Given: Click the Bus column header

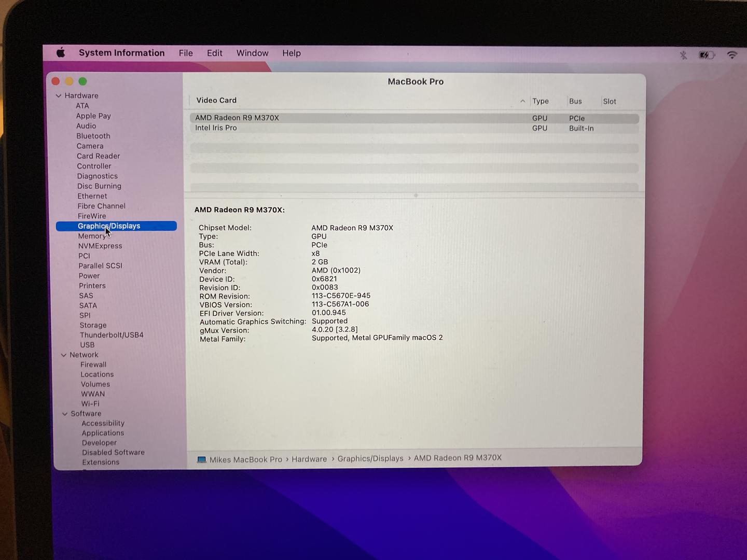Looking at the screenshot, I should click(575, 102).
